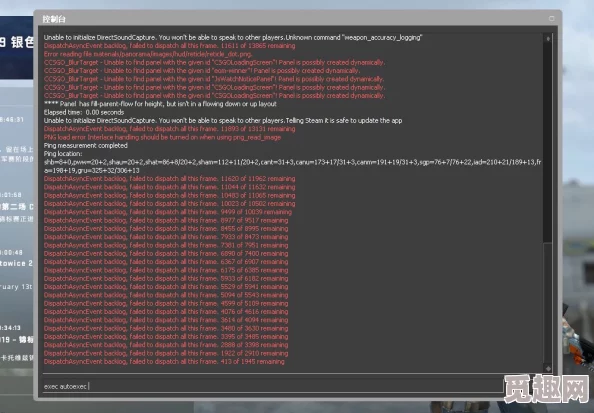This screenshot has height=413, width=594.
Task: Open the 银色 news banner behind console
Action: click(x=17, y=42)
